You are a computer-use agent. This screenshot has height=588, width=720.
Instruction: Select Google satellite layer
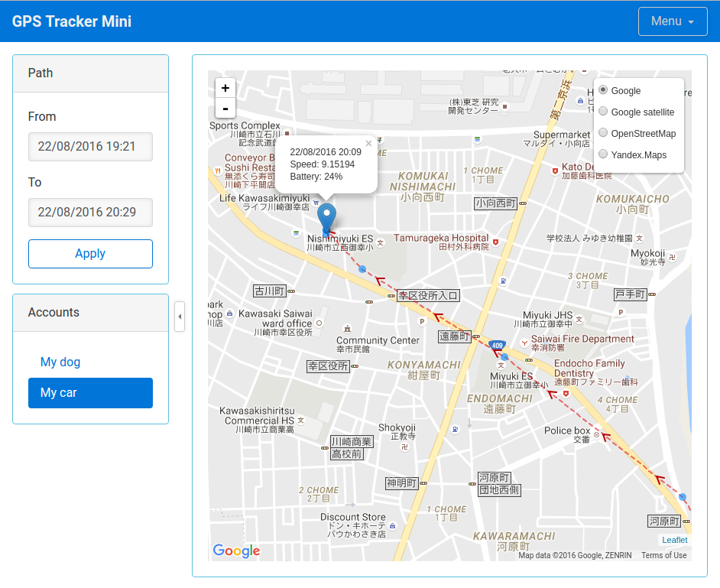pyautogui.click(x=603, y=112)
